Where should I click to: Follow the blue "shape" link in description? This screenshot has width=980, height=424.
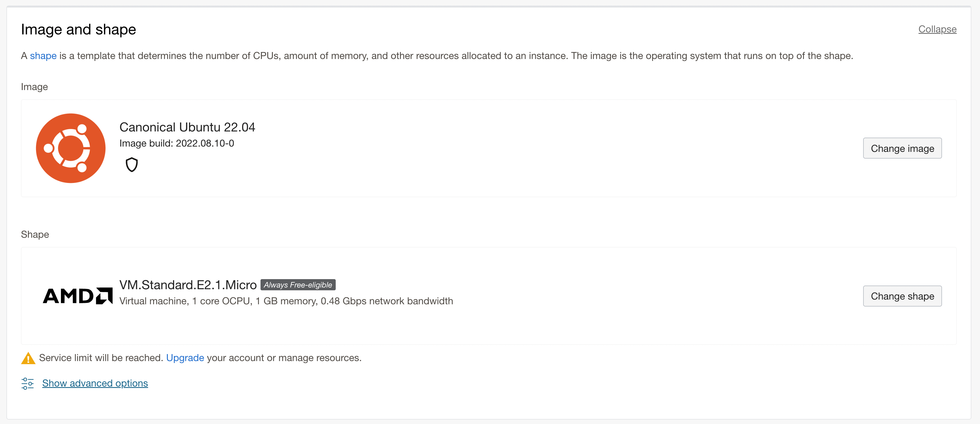[x=43, y=56]
